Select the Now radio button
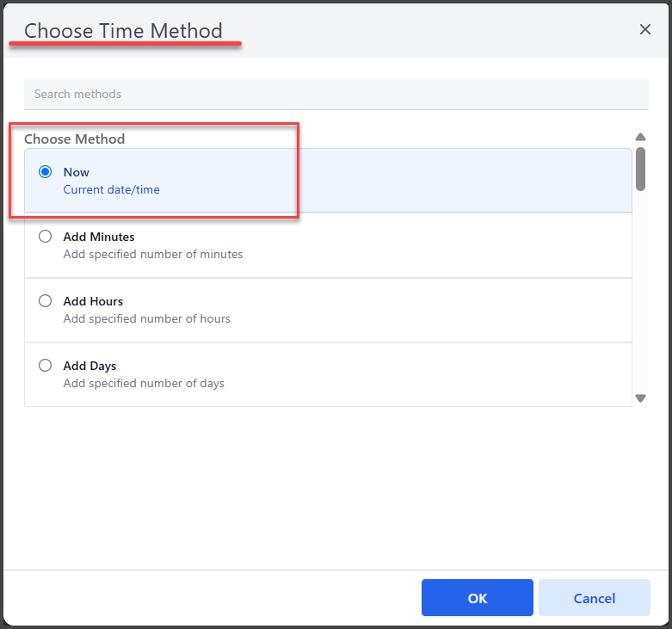This screenshot has width=672, height=629. pyautogui.click(x=45, y=172)
